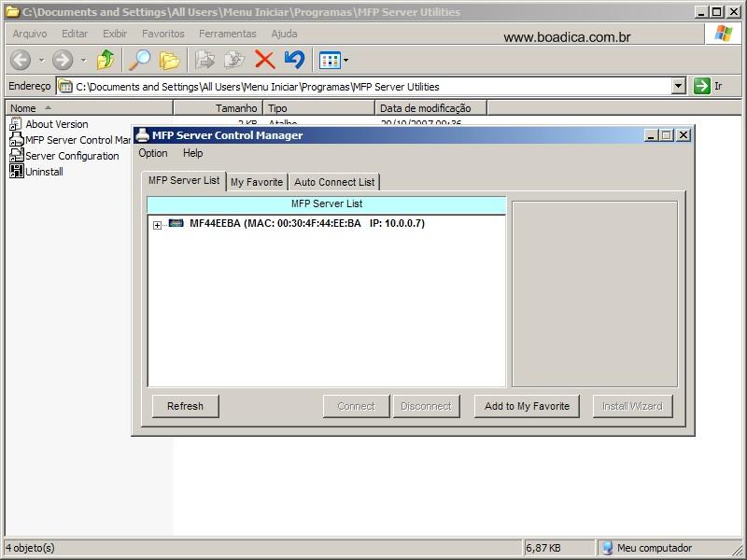This screenshot has width=747, height=560.
Task: Open Forward history dropdown arrow
Action: click(x=84, y=60)
